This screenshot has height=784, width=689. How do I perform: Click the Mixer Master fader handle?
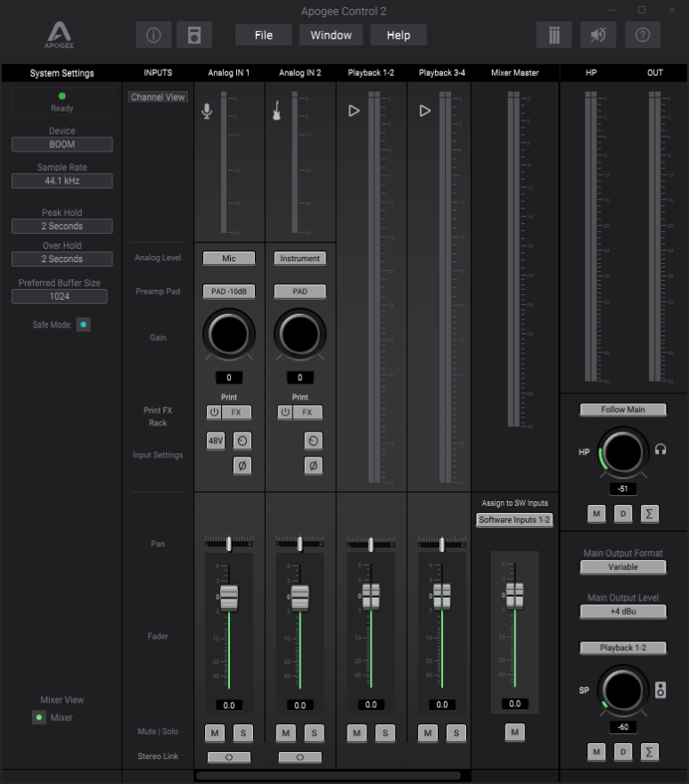coord(514,596)
